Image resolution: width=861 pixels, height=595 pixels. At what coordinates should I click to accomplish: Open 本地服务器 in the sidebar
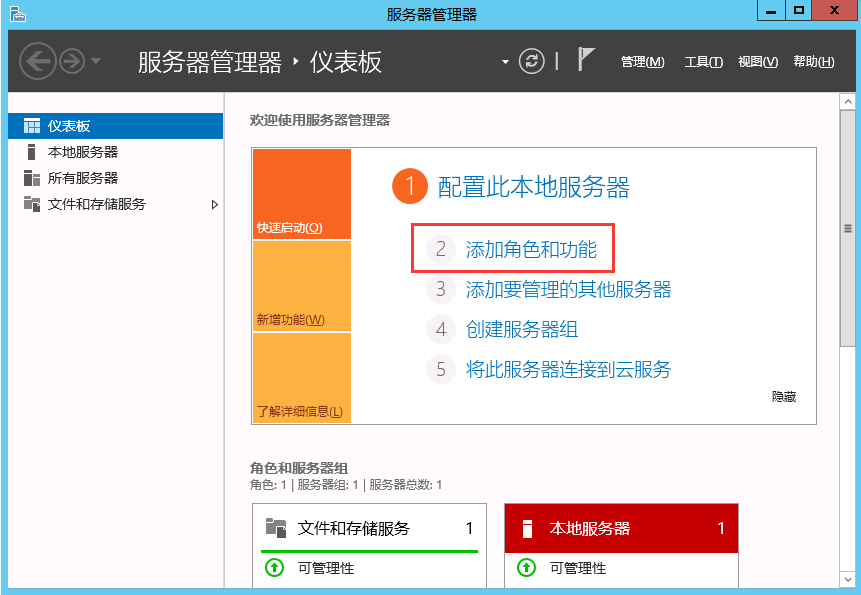[82, 152]
